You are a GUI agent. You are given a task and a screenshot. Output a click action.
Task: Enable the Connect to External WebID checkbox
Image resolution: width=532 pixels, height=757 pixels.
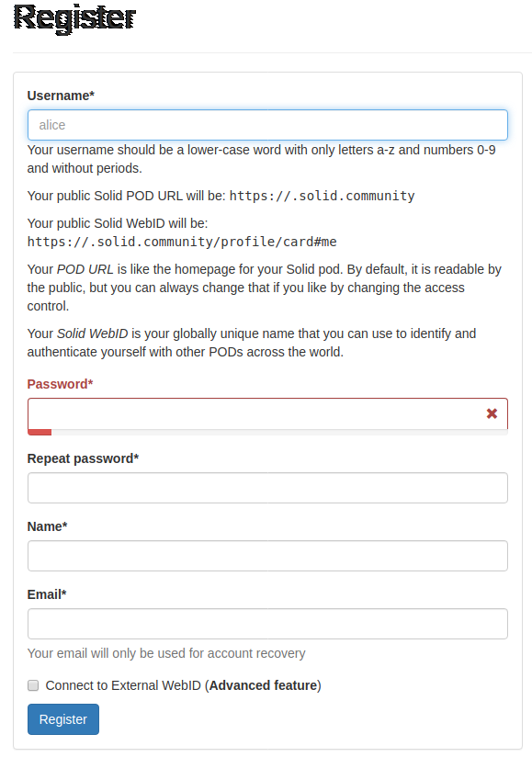coord(33,685)
